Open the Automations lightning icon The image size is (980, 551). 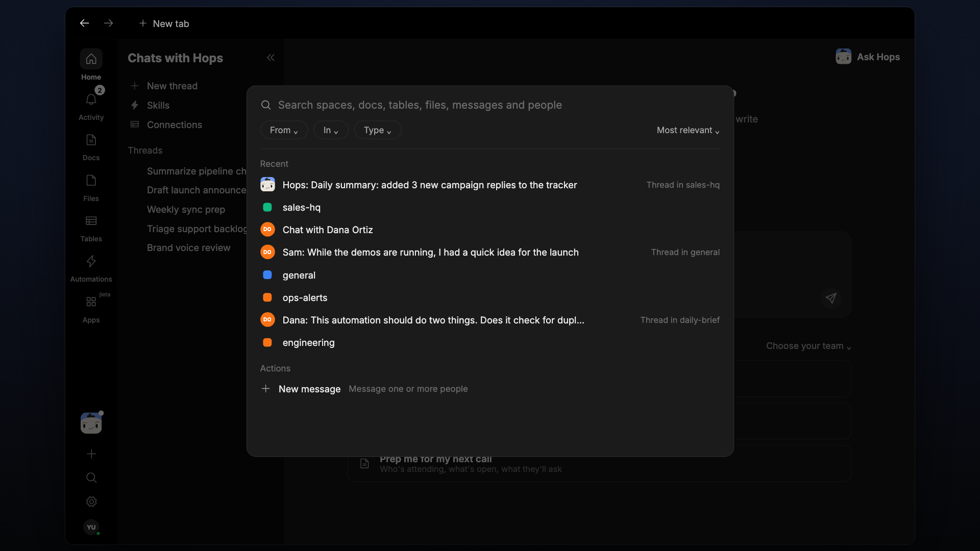91,261
